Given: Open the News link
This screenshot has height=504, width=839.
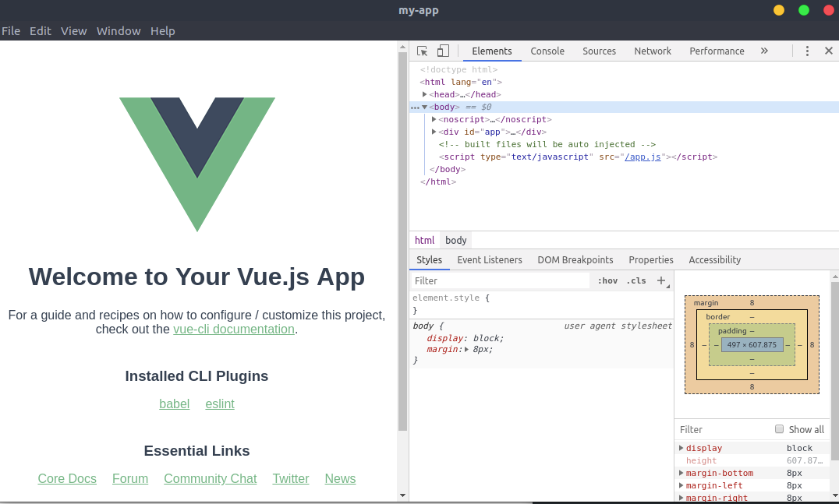Looking at the screenshot, I should (x=340, y=479).
